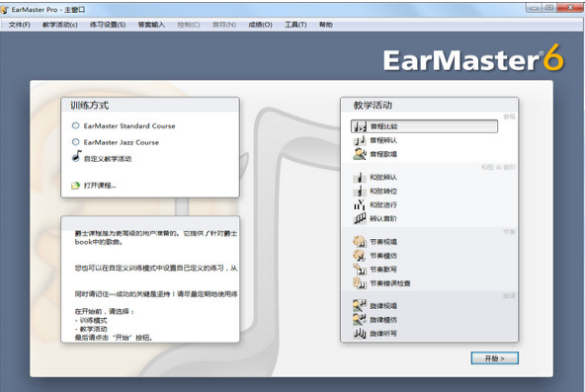This screenshot has width=585, height=392.
Task: Click the EarMaster app icon in title bar
Action: 5,10
